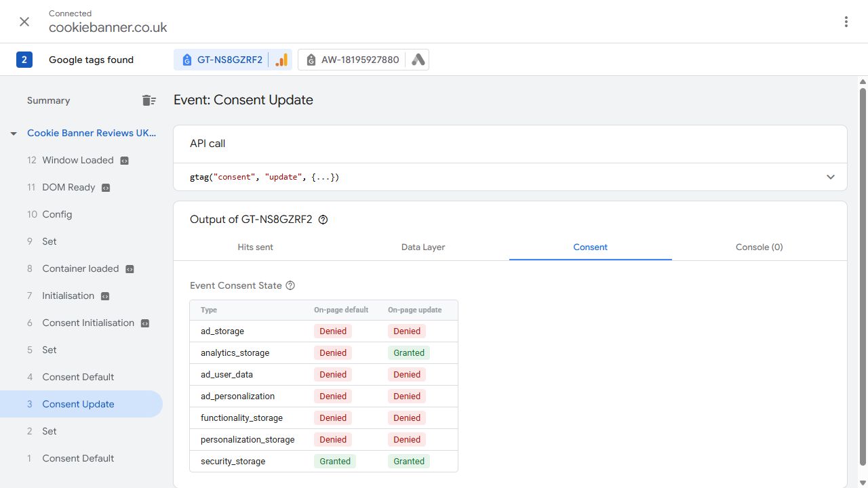Select event 4 Consent Default
The height and width of the screenshot is (488, 868).
[81, 377]
